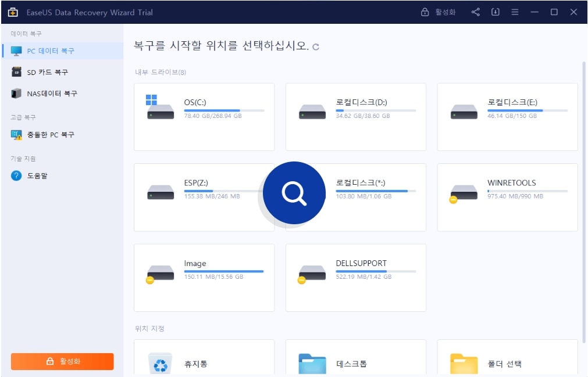Click the OS(C:) usage bar
This screenshot has height=377, width=588.
click(224, 110)
